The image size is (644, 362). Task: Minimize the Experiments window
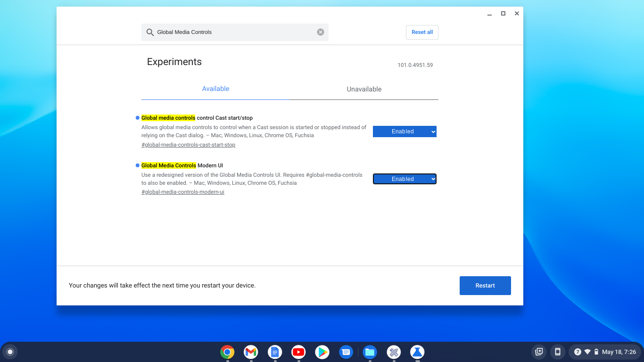tap(490, 14)
